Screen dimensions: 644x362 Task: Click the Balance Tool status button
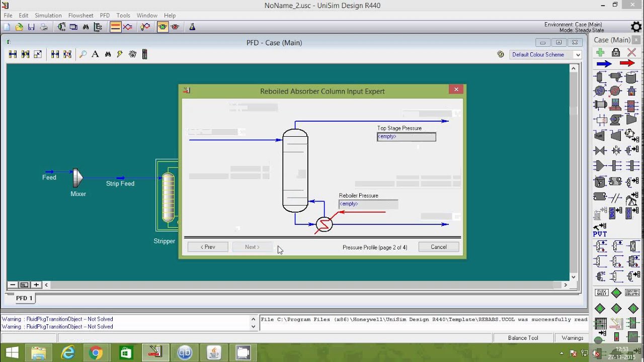pos(523,338)
